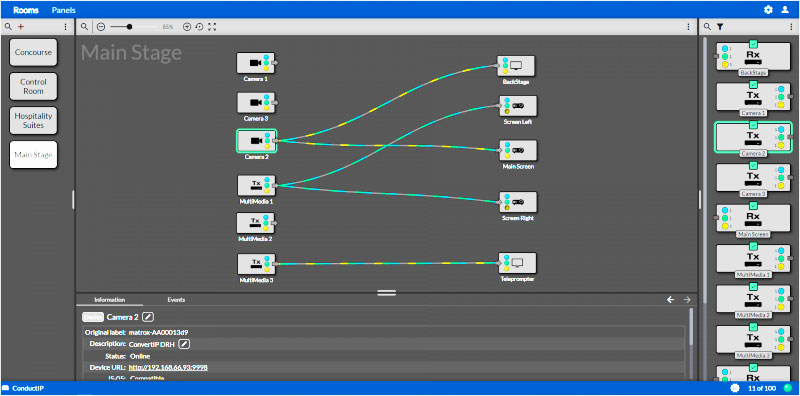Open the Events tab

tap(176, 300)
